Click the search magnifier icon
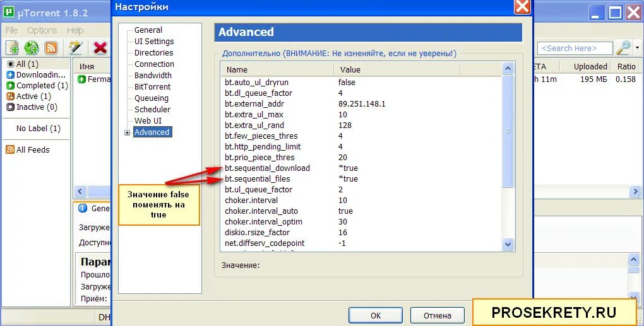Viewport: 644px width, 326px height. 623,48
